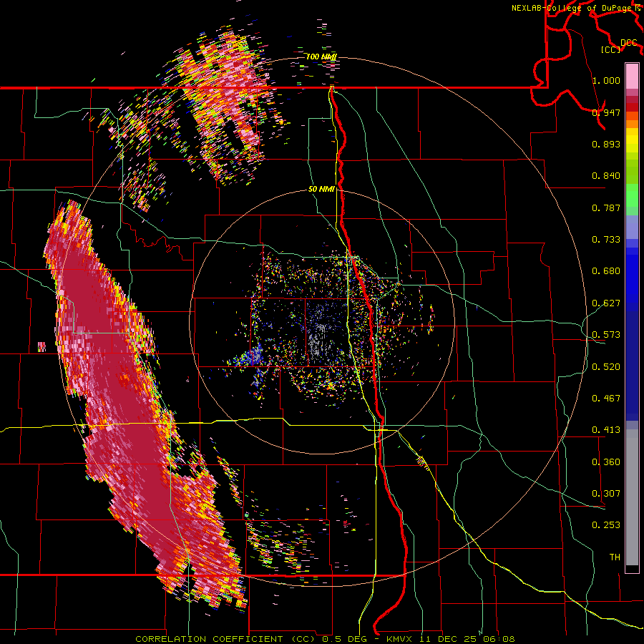Click the DCC label above the color bar
This screenshot has height=644, width=644.
[629, 43]
